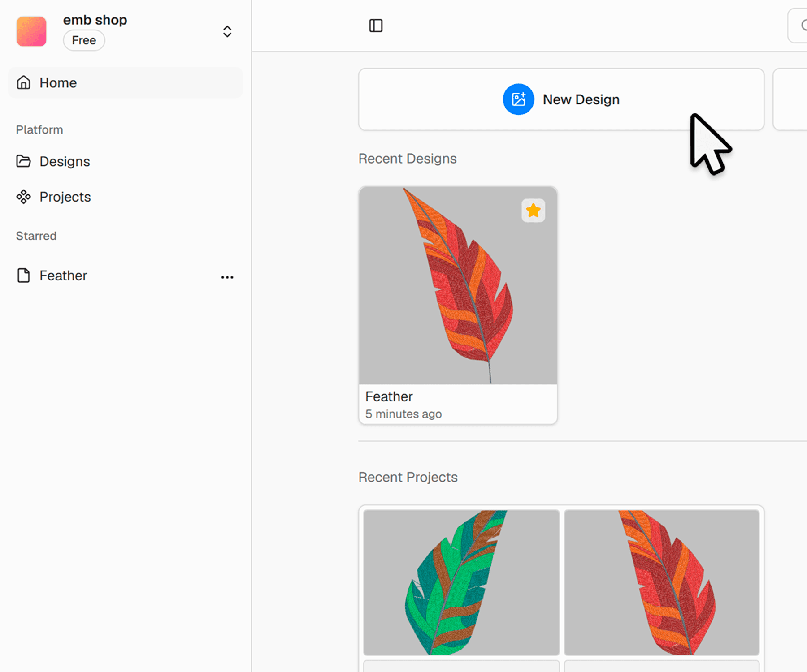Click the Free plan badge
Viewport: 807px width, 672px height.
pos(84,40)
